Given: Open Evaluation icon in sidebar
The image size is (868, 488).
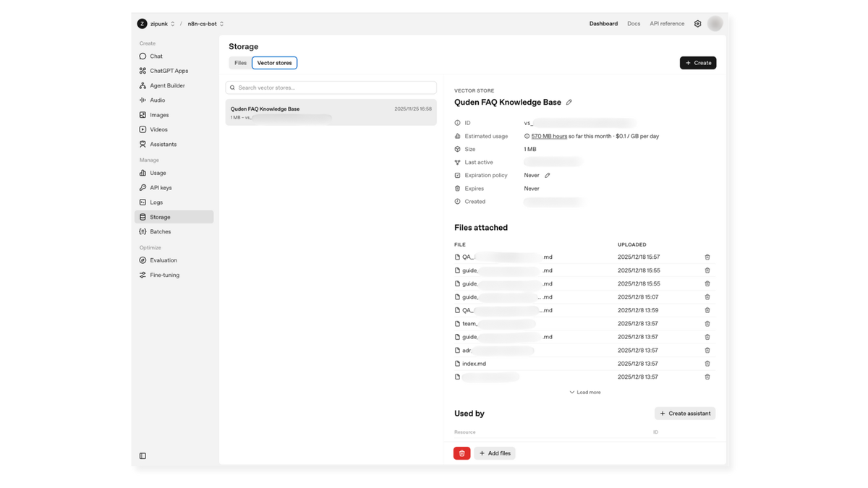Looking at the screenshot, I should point(142,260).
